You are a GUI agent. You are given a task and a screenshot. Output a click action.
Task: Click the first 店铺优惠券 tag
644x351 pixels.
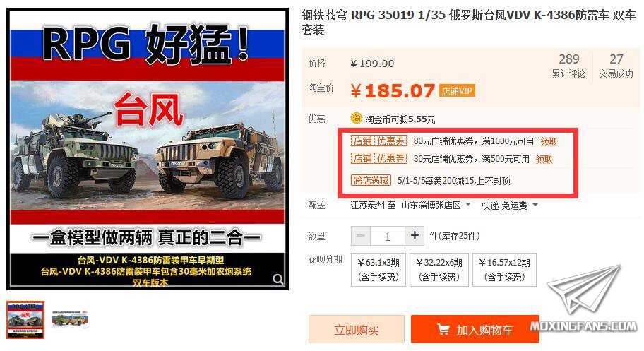click(x=379, y=141)
